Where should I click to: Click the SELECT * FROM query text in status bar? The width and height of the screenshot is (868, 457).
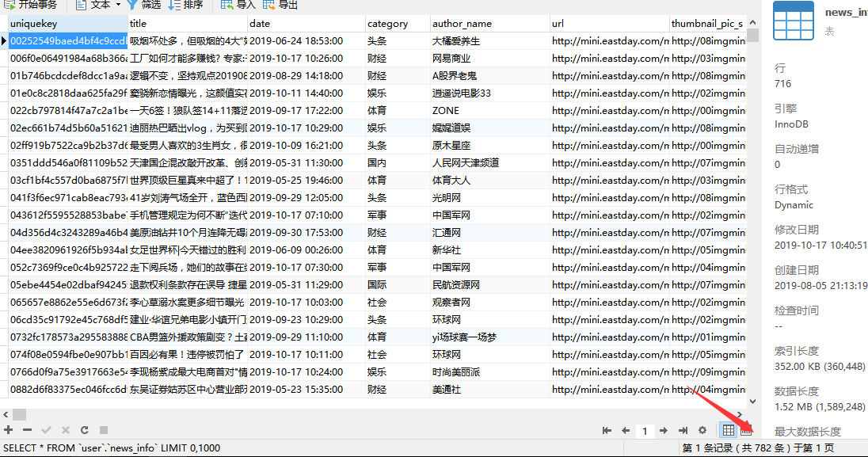click(111, 448)
